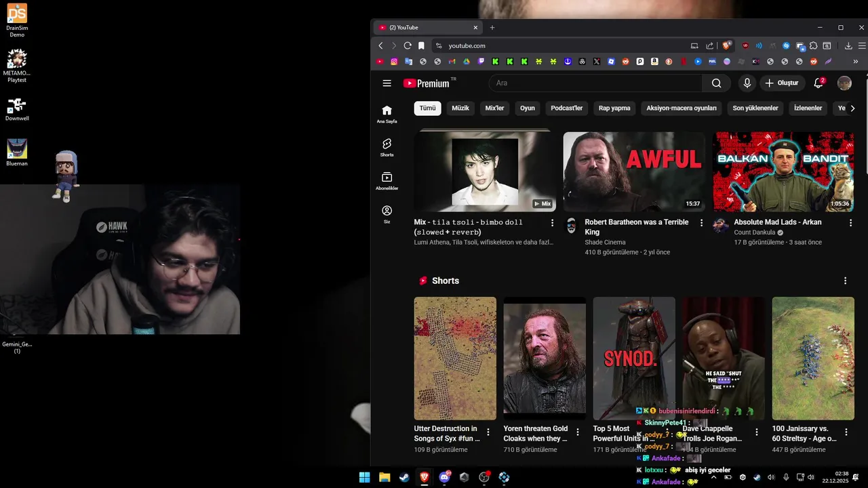Open the Siz profile section

(387, 214)
